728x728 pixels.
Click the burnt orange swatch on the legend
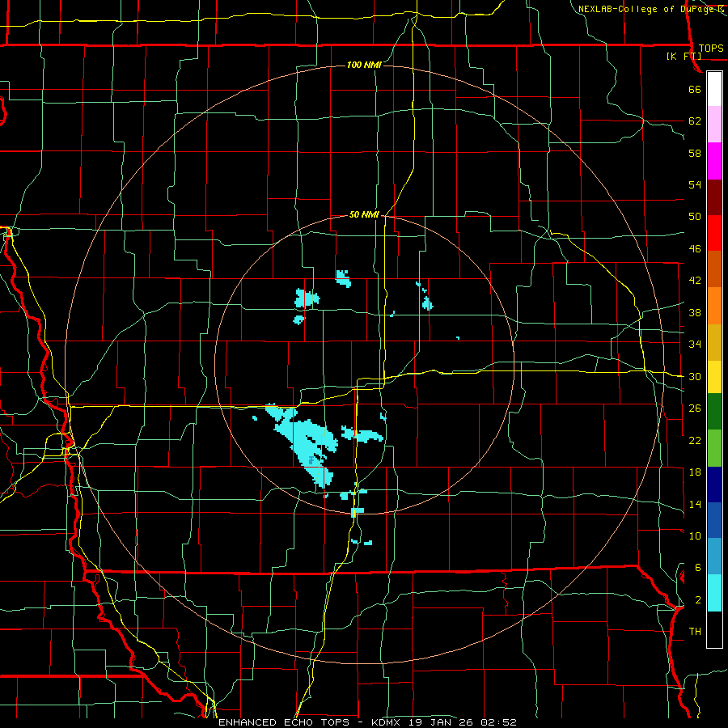pyautogui.click(x=714, y=269)
